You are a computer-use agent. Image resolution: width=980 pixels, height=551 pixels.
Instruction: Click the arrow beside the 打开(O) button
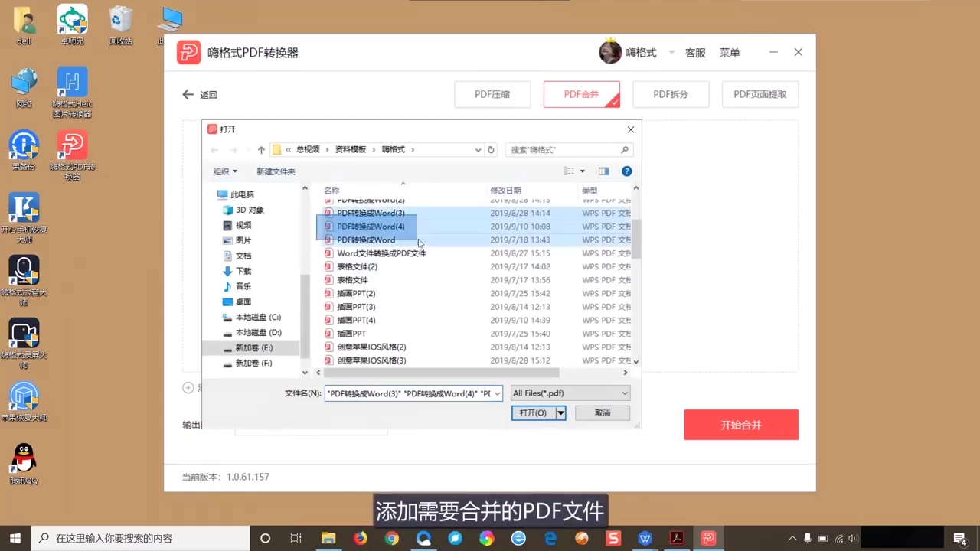560,412
